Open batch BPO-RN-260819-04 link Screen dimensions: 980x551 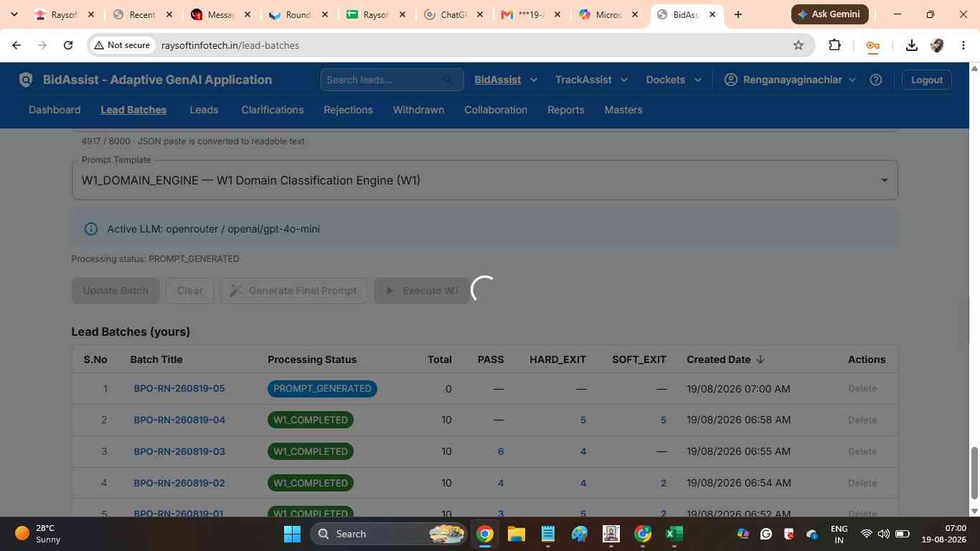point(179,420)
